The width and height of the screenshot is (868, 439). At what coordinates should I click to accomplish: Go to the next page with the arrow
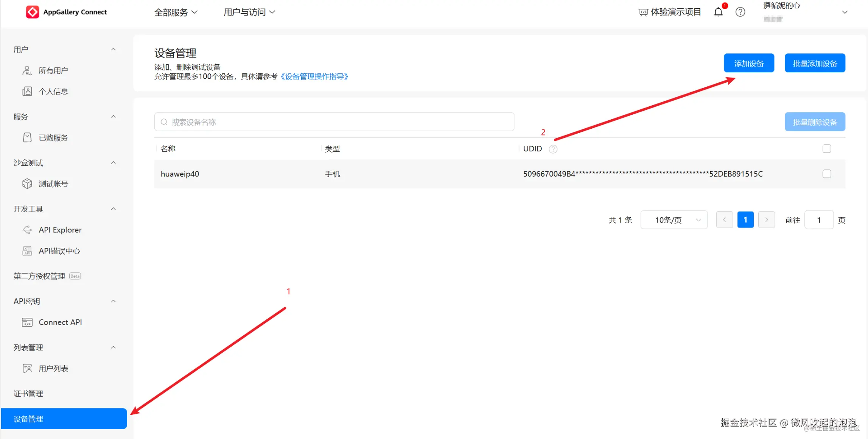tap(767, 220)
